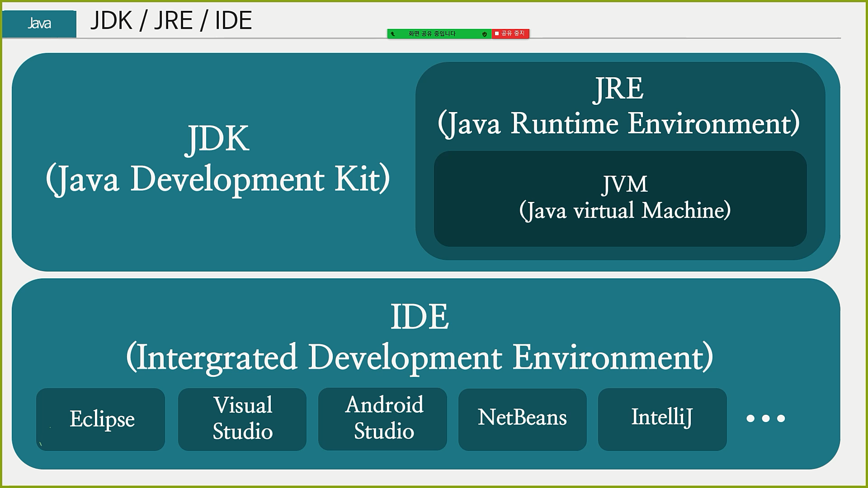Viewport: 868px width, 488px height.
Task: Click the white square stop icon
Action: tap(497, 33)
